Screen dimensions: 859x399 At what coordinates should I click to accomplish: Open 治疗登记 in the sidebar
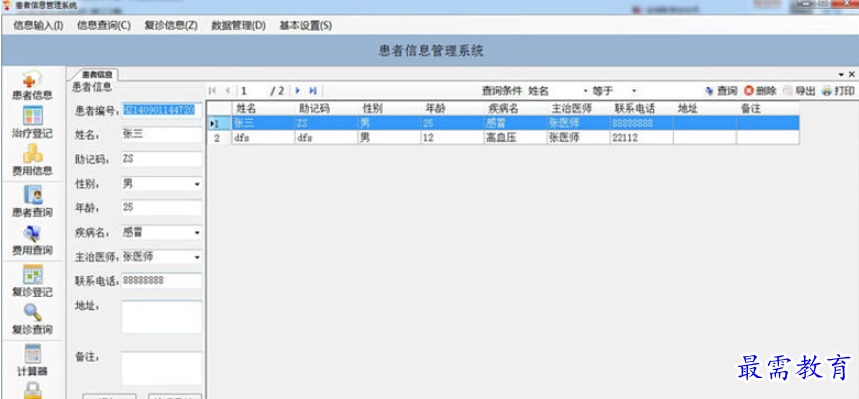click(x=32, y=122)
